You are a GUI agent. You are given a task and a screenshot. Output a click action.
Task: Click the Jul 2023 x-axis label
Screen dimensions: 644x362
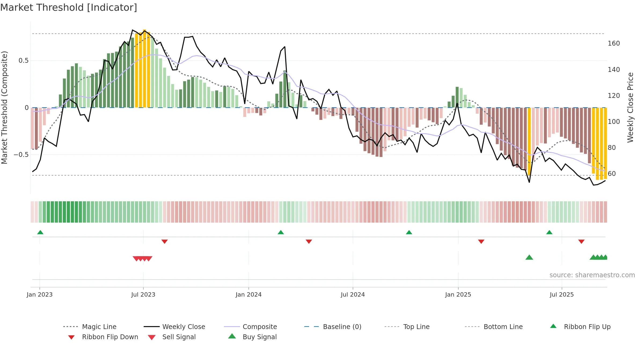143,294
